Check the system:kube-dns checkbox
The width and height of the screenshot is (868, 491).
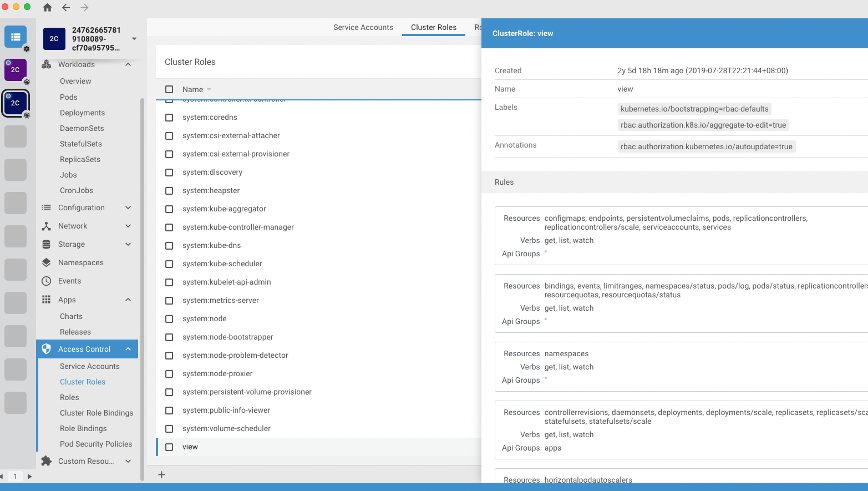click(x=169, y=246)
